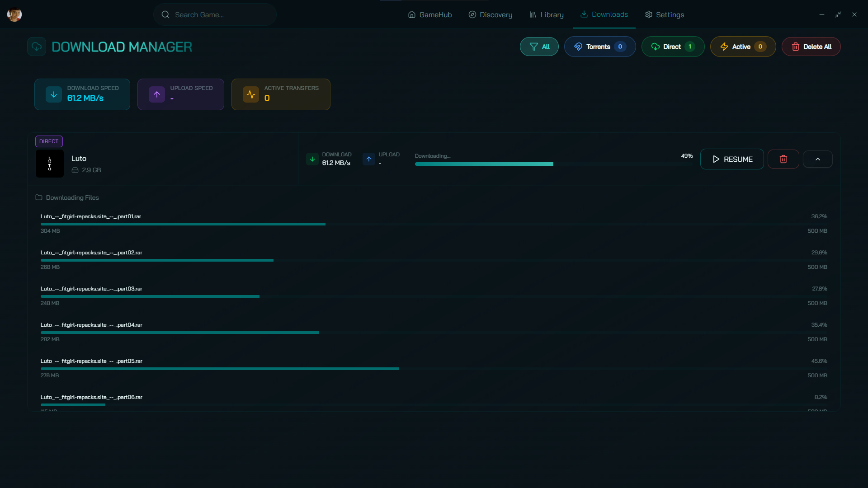Click the Delete All button
This screenshot has height=488, width=868.
(x=811, y=47)
